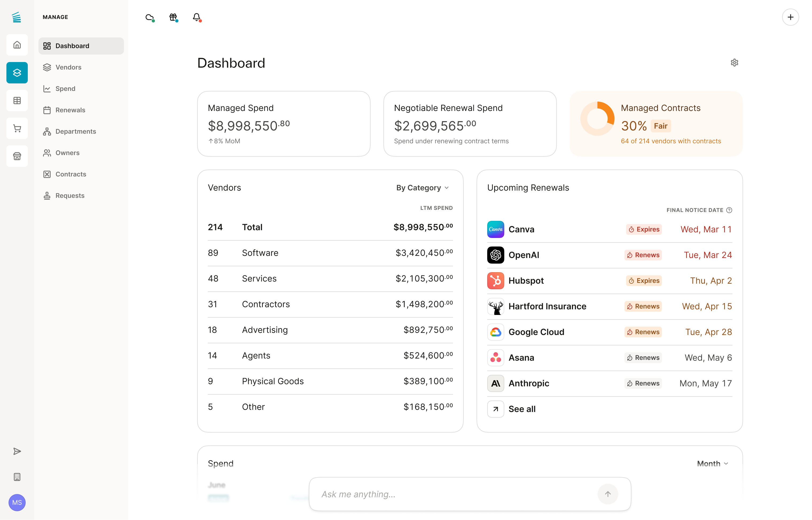Open Contracts sidebar item
Viewport: 812px width, 520px height.
coord(71,174)
